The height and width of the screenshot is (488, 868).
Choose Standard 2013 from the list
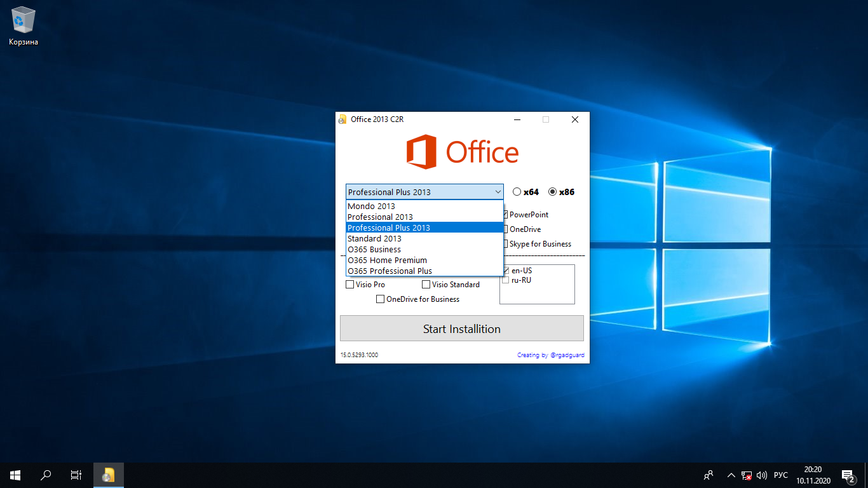[425, 238]
